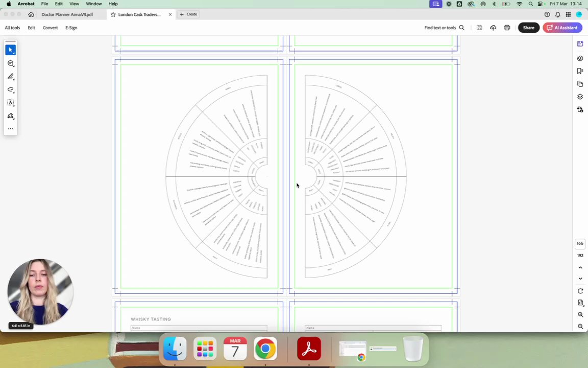Open macOS Control Centre
This screenshot has height=368, width=588.
click(x=541, y=4)
